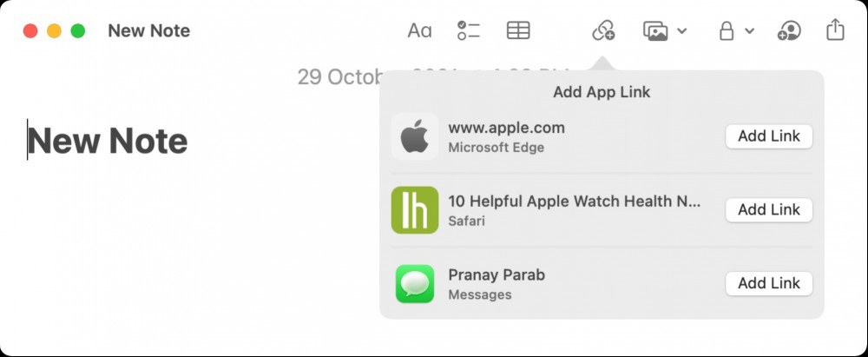Add Link for Pranay Parab

coord(769,283)
